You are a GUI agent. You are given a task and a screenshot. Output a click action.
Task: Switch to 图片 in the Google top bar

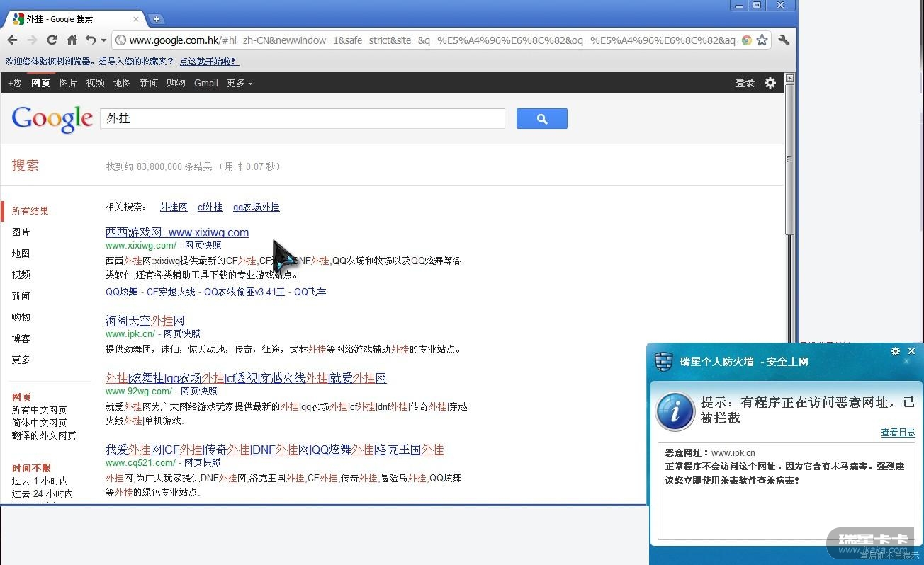69,83
